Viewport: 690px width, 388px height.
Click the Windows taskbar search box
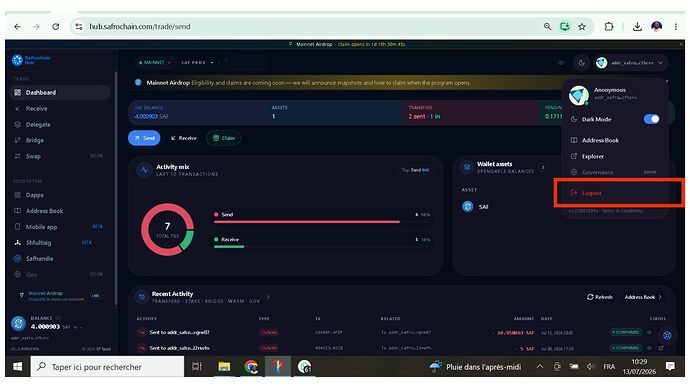tap(107, 366)
